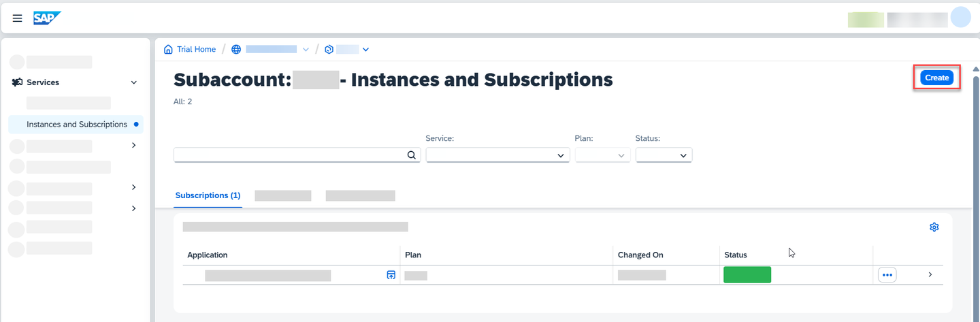Expand first sidebar item below Instances
Screen dimensions: 980x322
[134, 145]
